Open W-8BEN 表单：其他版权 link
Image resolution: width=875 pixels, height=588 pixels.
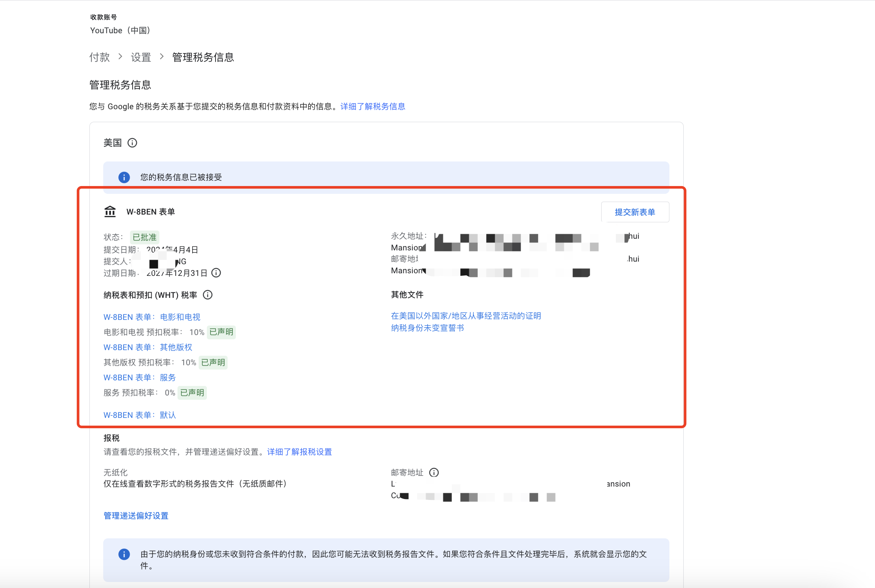tap(148, 347)
